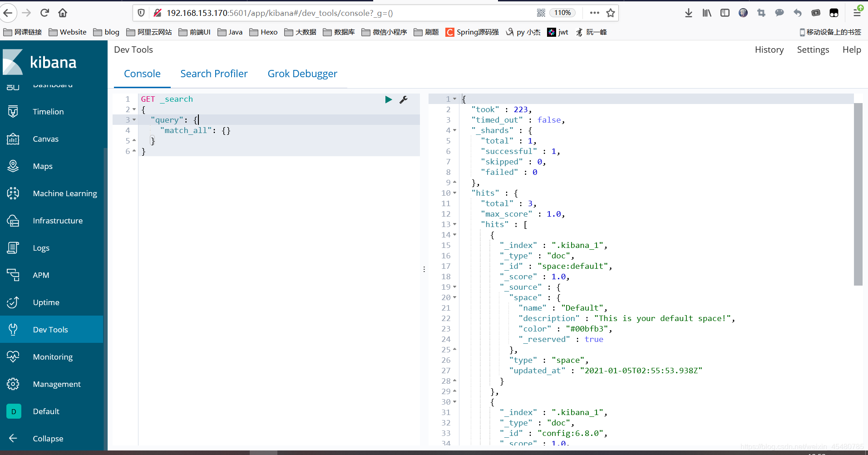Screen dimensions: 868x455
Task: Open the browser downloads panel
Action: pyautogui.click(x=689, y=13)
